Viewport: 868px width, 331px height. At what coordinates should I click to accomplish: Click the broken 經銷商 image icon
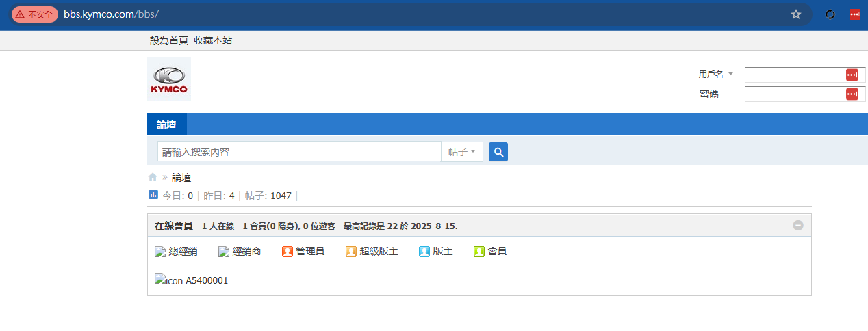[x=224, y=252]
